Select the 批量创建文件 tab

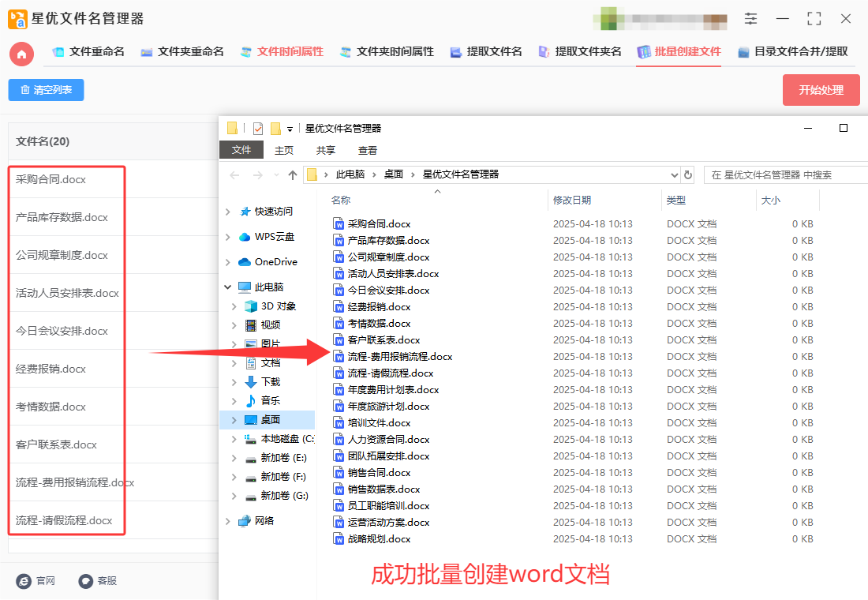click(679, 52)
